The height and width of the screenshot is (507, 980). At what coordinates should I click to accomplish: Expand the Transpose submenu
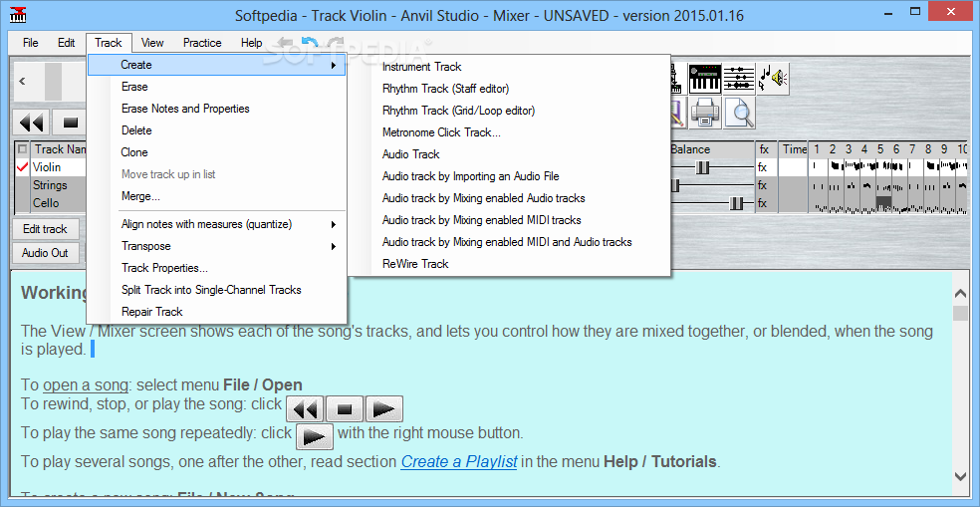coord(334,246)
